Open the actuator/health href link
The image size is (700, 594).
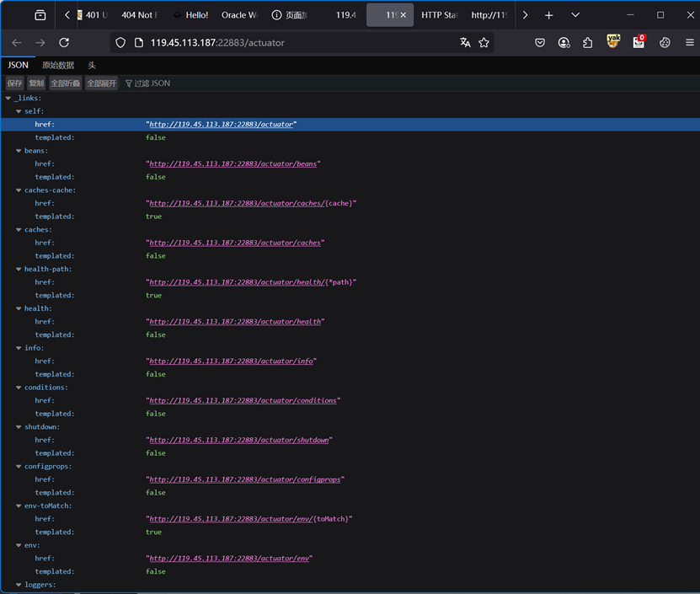(235, 322)
